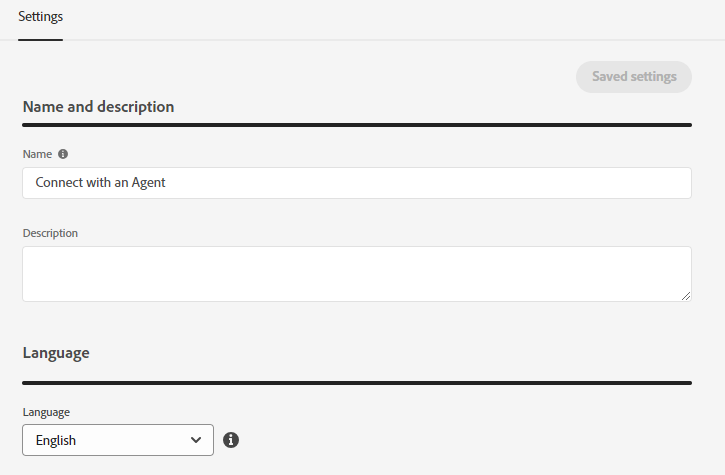Open the Language dropdown showing English
The height and width of the screenshot is (475, 725).
pos(118,440)
